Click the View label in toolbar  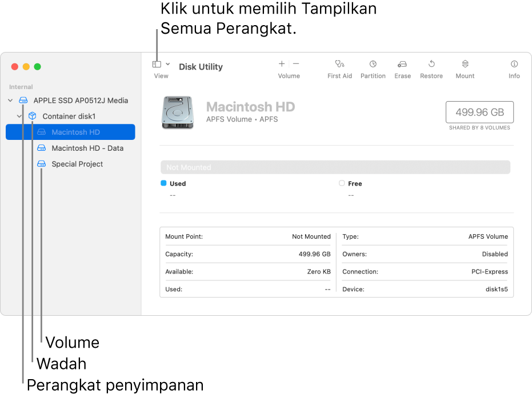click(161, 76)
